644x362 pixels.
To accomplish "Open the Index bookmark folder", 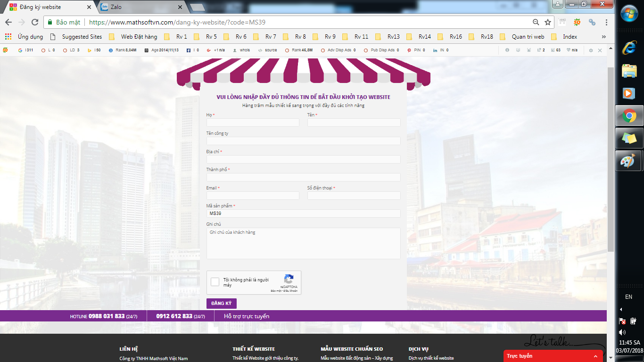I will tap(563, 36).
